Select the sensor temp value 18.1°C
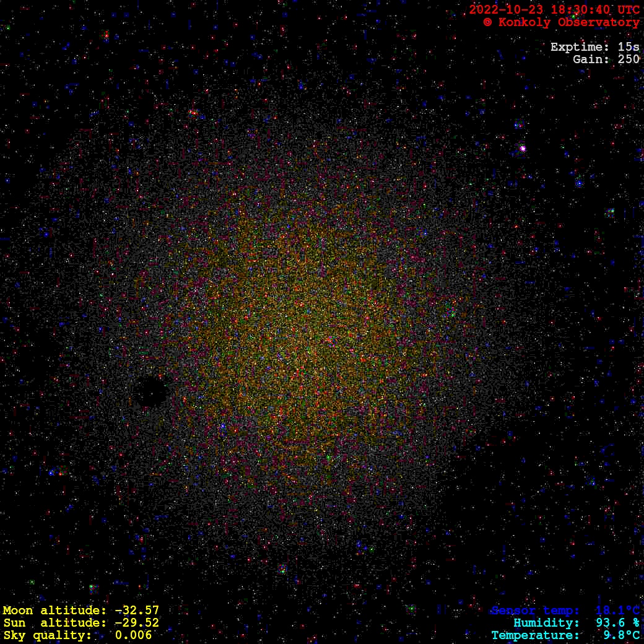 (617, 611)
